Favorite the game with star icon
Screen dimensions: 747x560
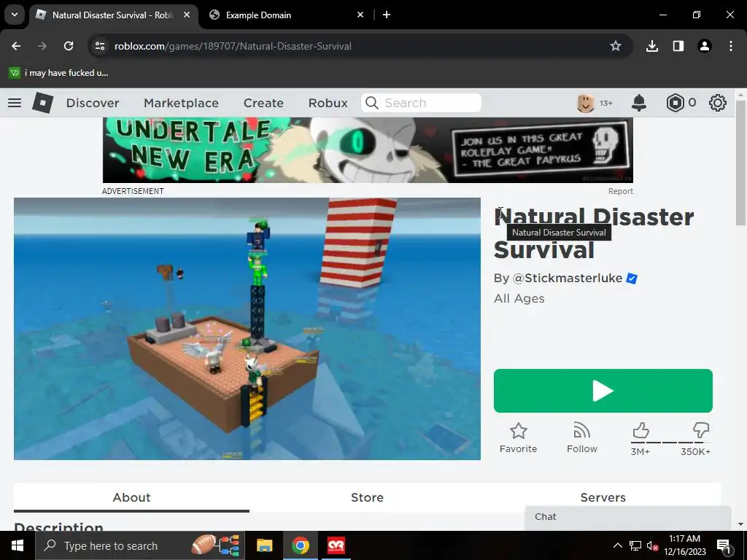click(519, 431)
